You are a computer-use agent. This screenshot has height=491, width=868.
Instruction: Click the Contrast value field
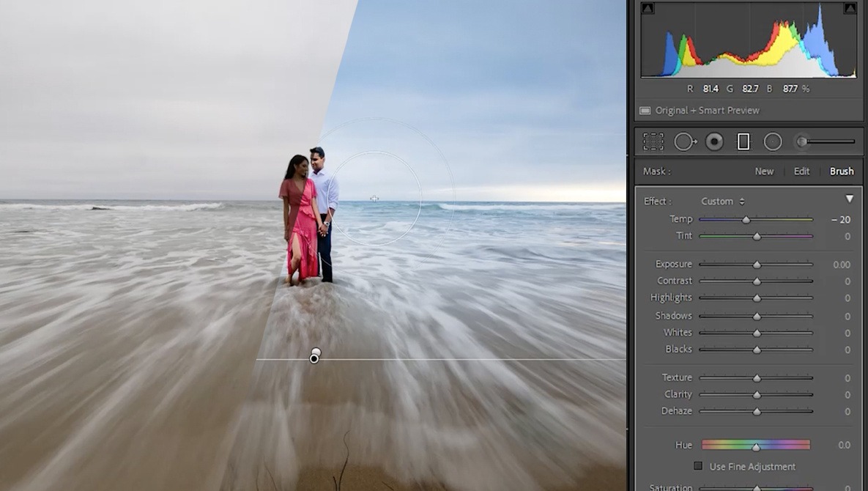pyautogui.click(x=847, y=281)
